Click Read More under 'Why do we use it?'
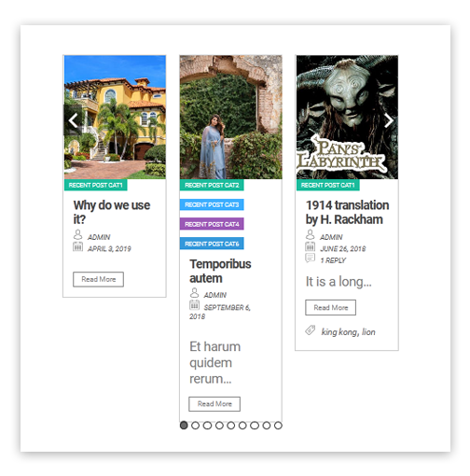This screenshot has width=470, height=476. [x=98, y=279]
